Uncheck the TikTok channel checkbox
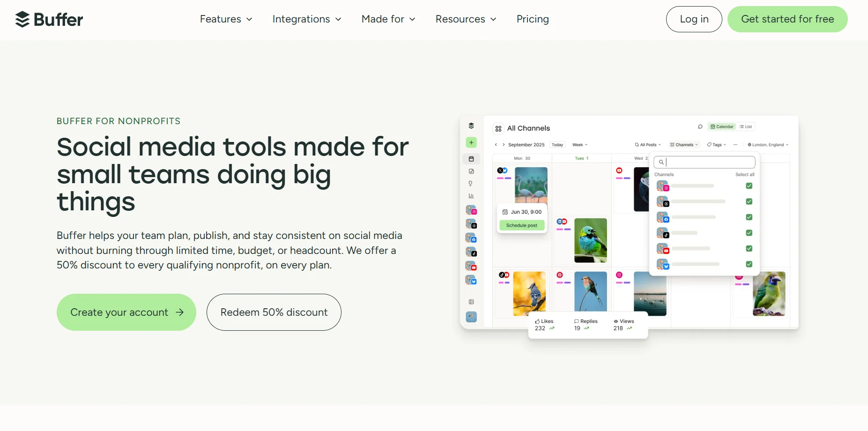Screen dimensions: 868x431 [749, 233]
